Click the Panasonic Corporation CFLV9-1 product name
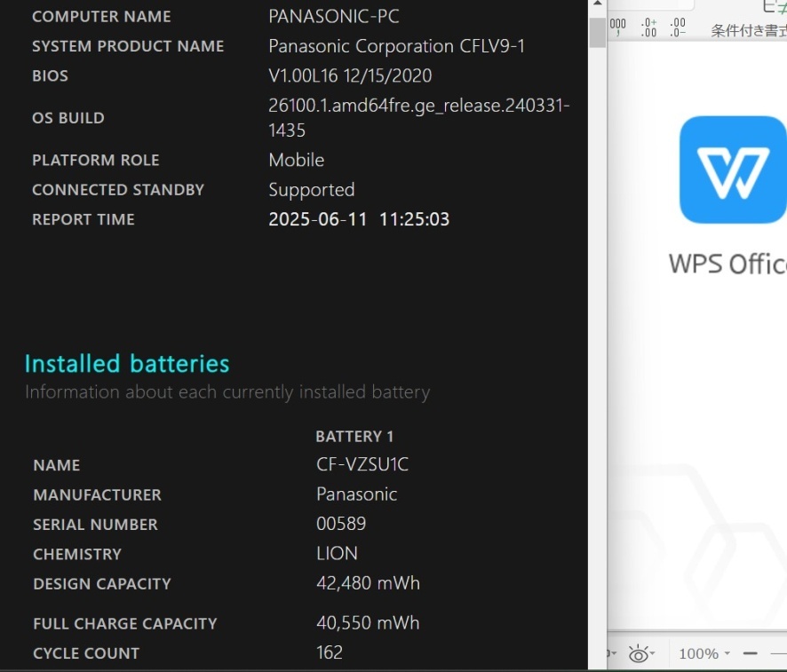Screen dimensions: 787x672 [x=396, y=46]
